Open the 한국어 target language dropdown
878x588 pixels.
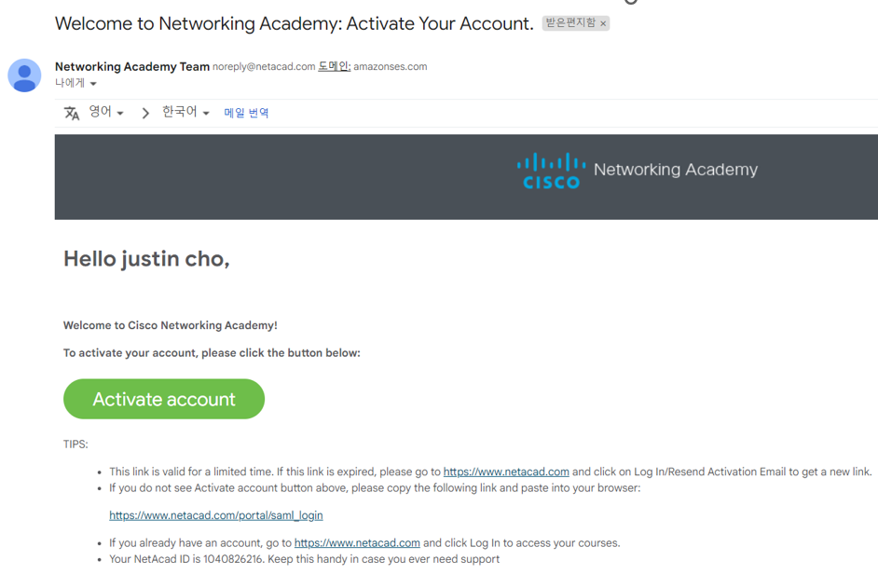click(185, 112)
